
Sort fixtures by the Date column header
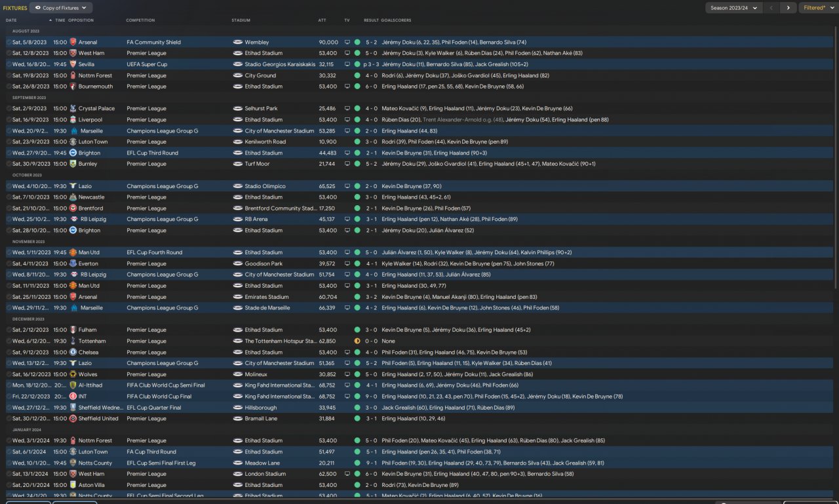tap(11, 20)
